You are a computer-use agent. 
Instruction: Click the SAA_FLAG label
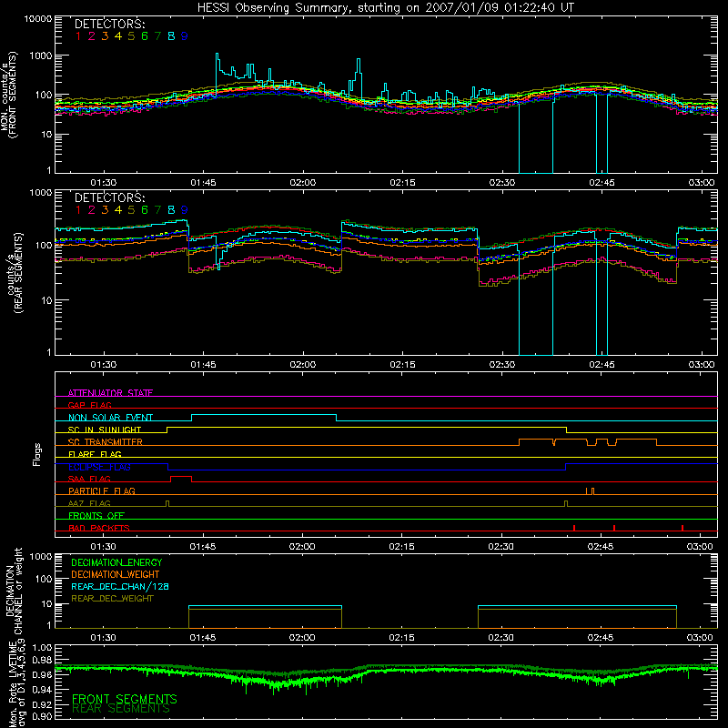click(89, 479)
